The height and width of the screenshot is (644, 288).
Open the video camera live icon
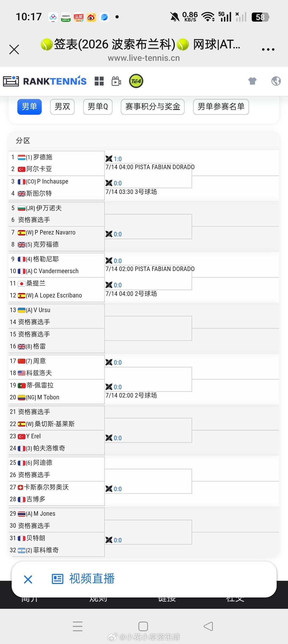[116, 81]
